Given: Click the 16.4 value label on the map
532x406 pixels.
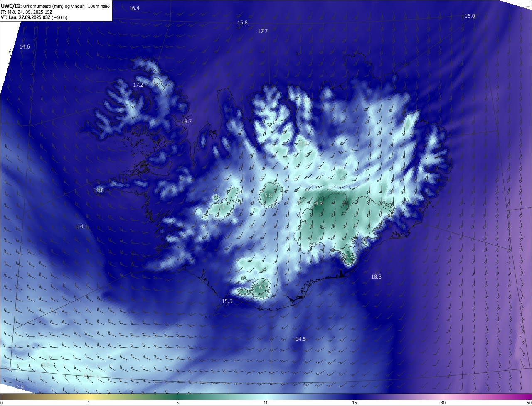Looking at the screenshot, I should click(x=134, y=8).
